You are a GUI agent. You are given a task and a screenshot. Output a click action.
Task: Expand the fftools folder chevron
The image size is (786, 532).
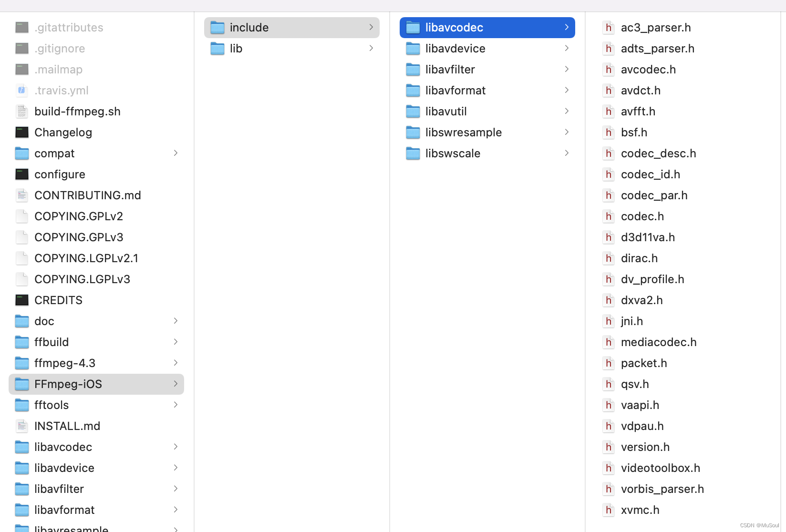(x=176, y=405)
